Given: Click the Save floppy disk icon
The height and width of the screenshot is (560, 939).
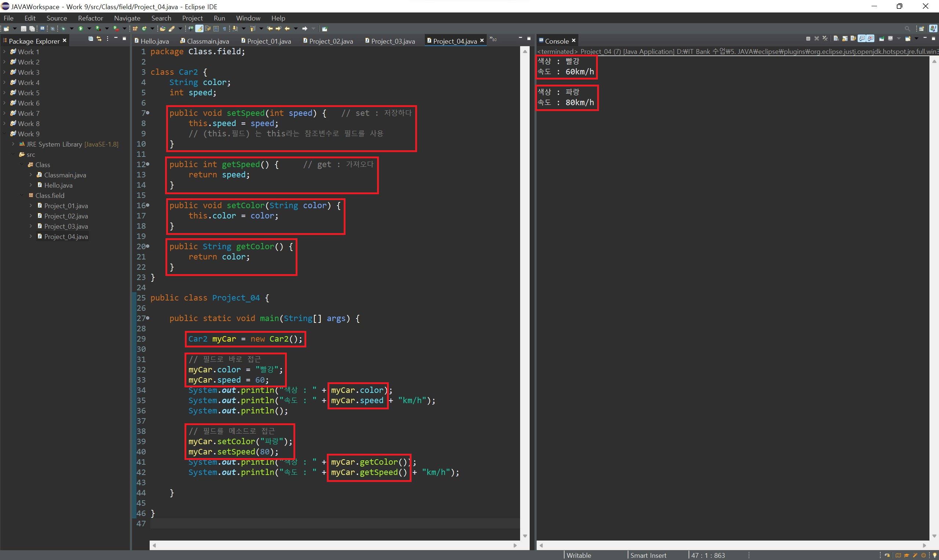Looking at the screenshot, I should click(x=23, y=29).
